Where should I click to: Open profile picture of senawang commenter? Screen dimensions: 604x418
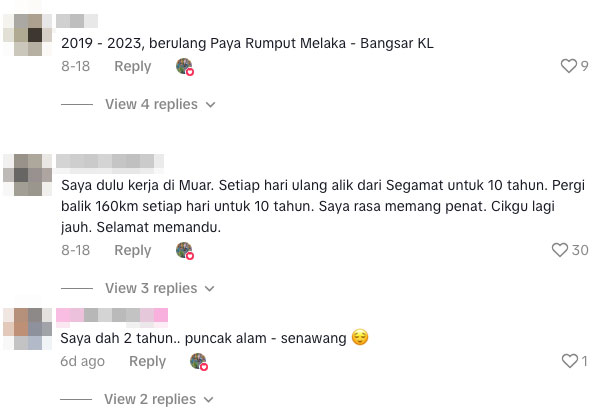[28, 329]
